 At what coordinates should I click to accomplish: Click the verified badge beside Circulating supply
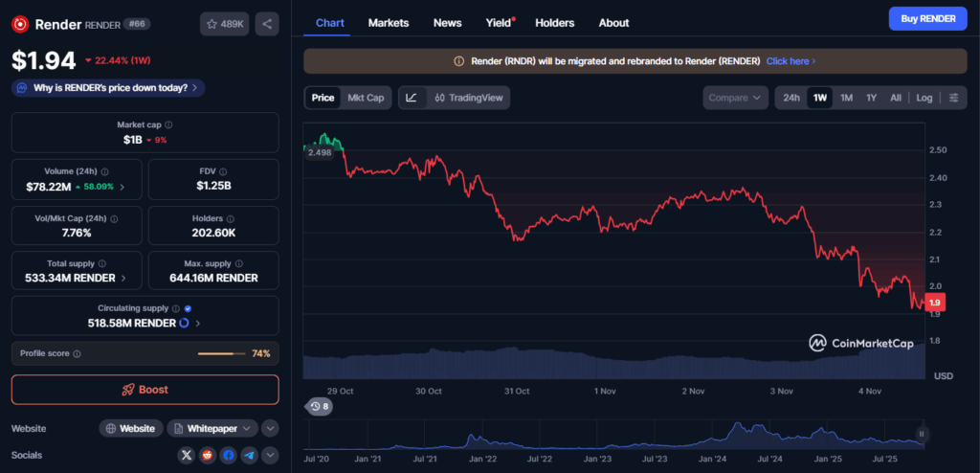189,308
